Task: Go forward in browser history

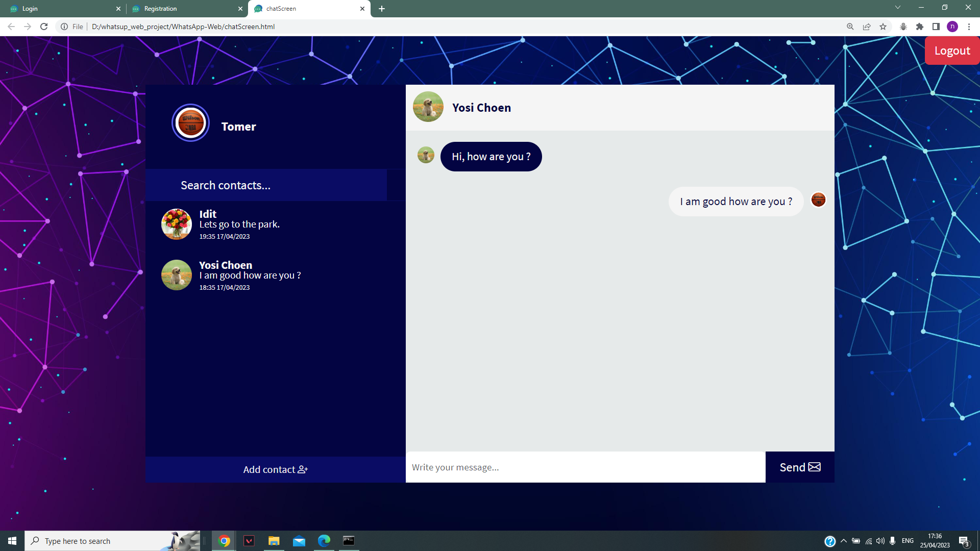Action: click(28, 27)
